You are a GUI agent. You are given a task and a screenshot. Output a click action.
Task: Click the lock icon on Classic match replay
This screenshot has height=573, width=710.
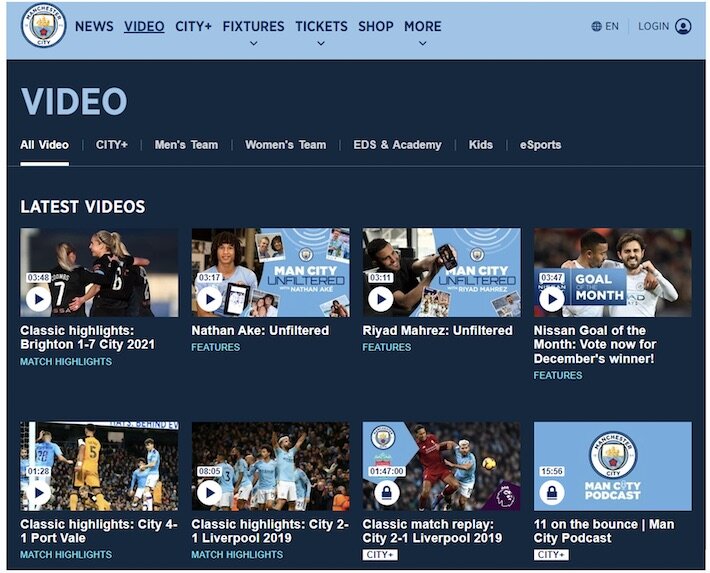386,492
